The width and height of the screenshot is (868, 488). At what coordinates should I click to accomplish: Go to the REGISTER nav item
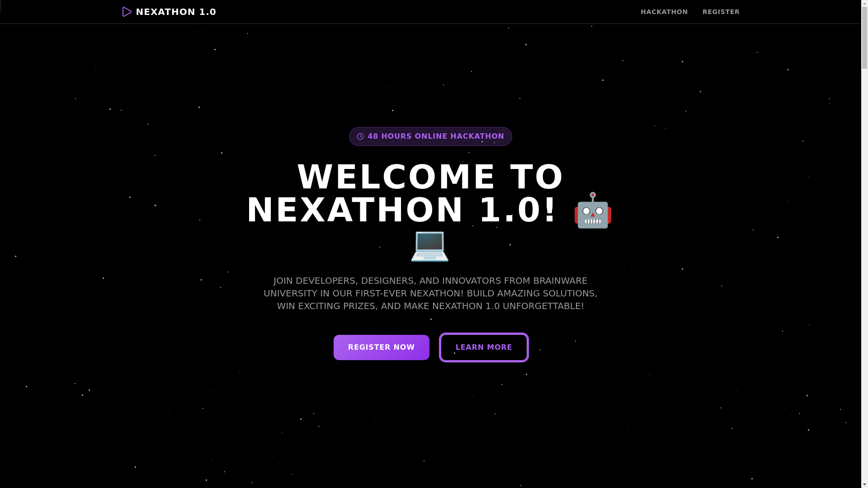coord(721,12)
